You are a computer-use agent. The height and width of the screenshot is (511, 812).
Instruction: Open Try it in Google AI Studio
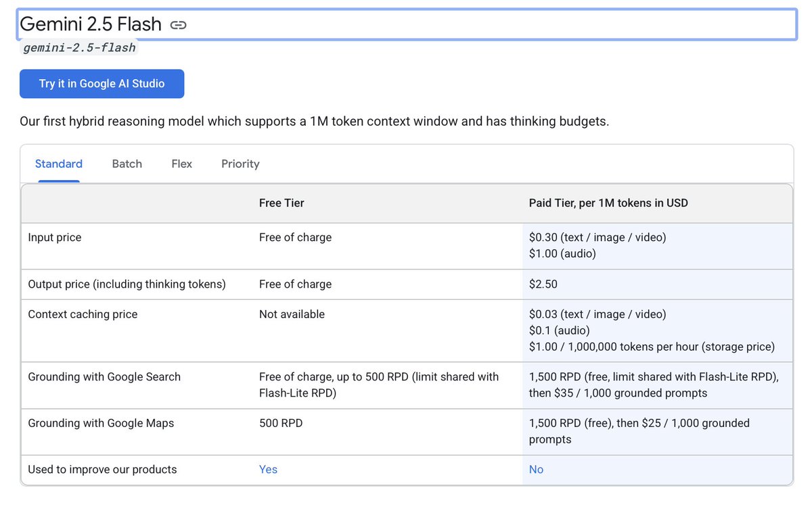[101, 84]
